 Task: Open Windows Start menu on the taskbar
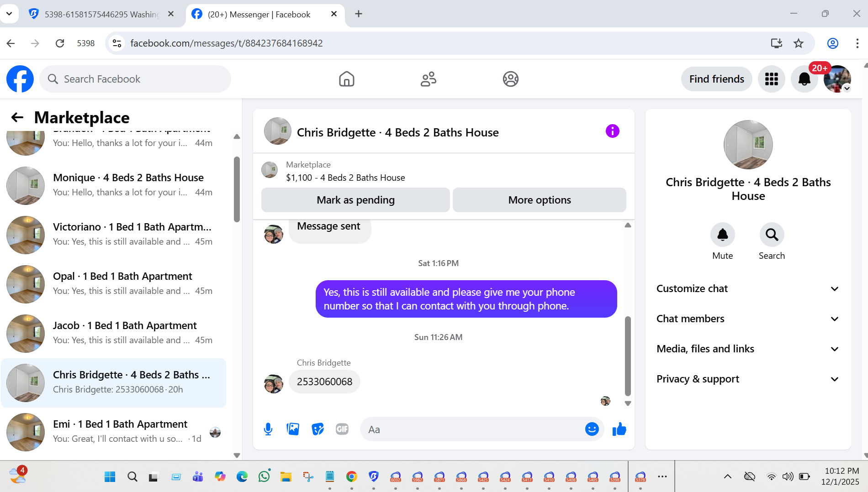click(x=110, y=476)
